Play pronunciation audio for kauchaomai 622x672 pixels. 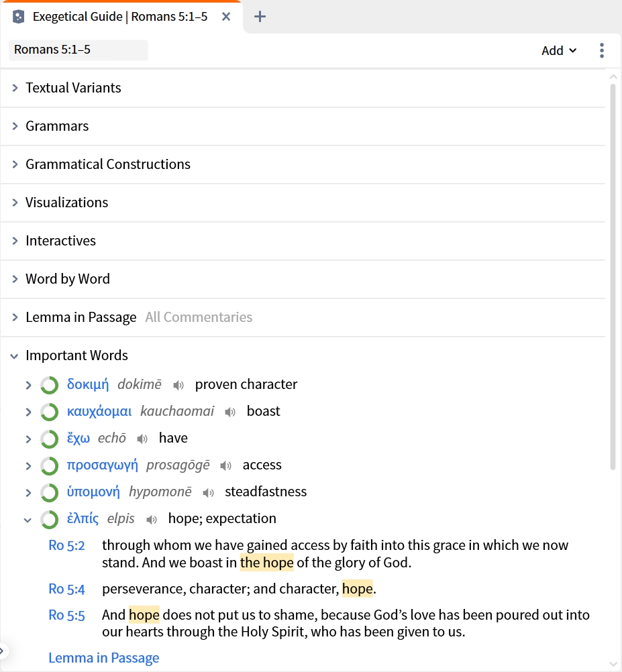[x=230, y=412]
